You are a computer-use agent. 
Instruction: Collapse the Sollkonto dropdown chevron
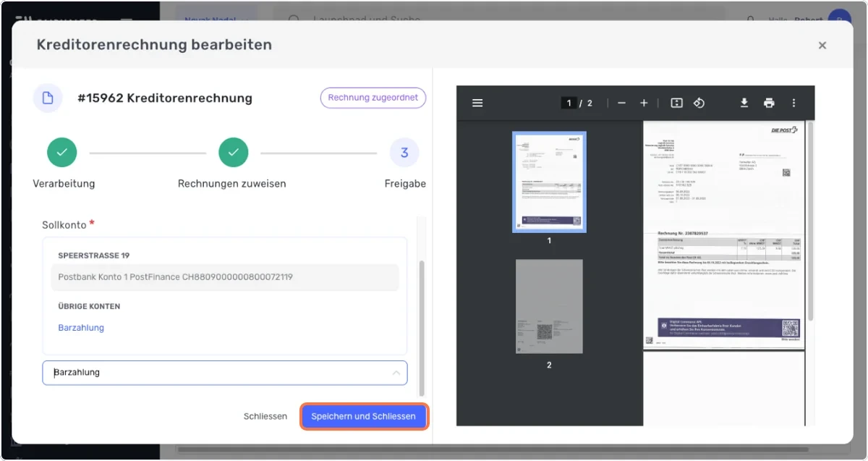pyautogui.click(x=396, y=373)
